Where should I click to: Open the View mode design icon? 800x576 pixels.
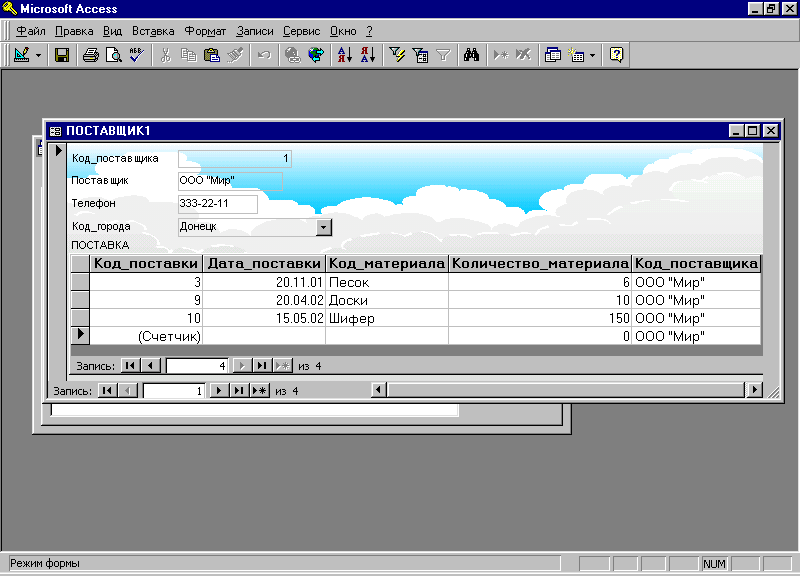pos(21,55)
